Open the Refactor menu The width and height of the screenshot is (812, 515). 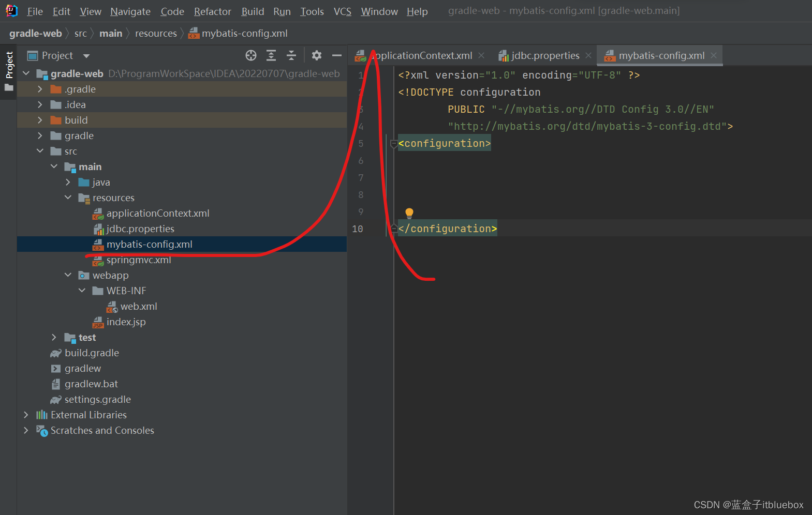point(212,11)
